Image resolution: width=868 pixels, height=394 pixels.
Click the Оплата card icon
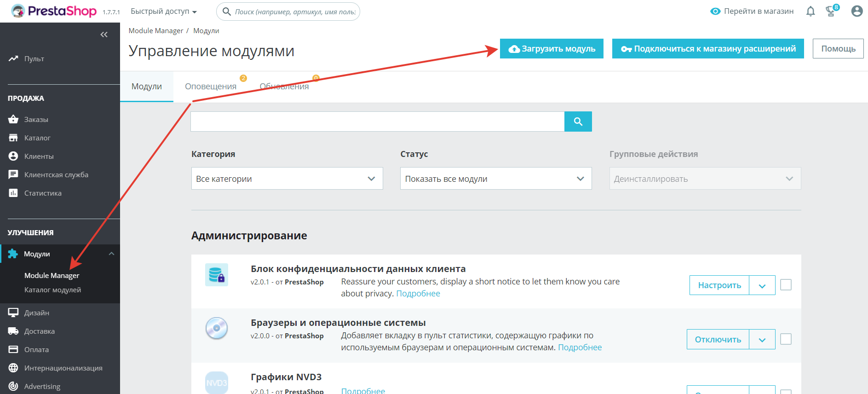[13, 349]
